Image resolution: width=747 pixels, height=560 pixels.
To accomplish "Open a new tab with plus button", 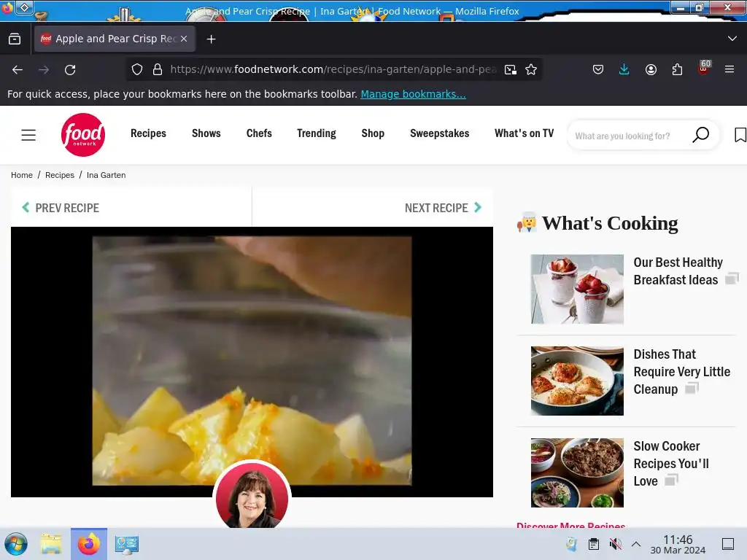I will click(x=211, y=39).
